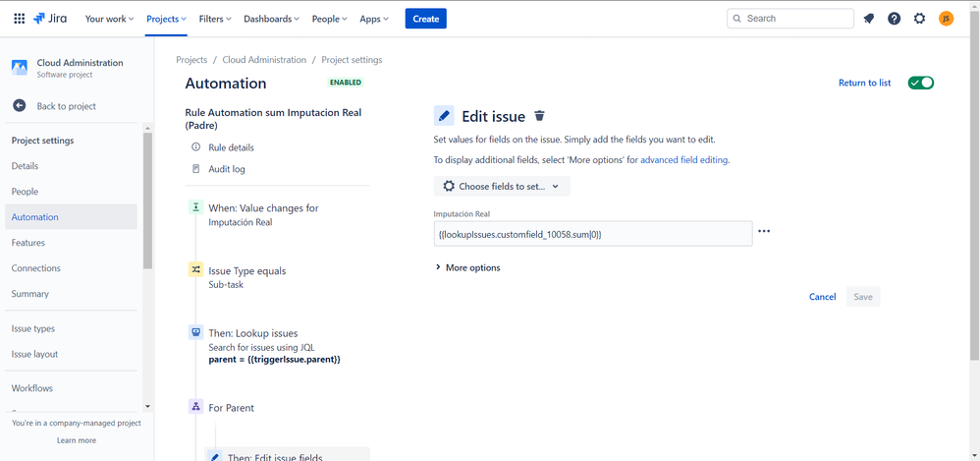
Task: Open the People dropdown in top bar
Action: [x=329, y=19]
